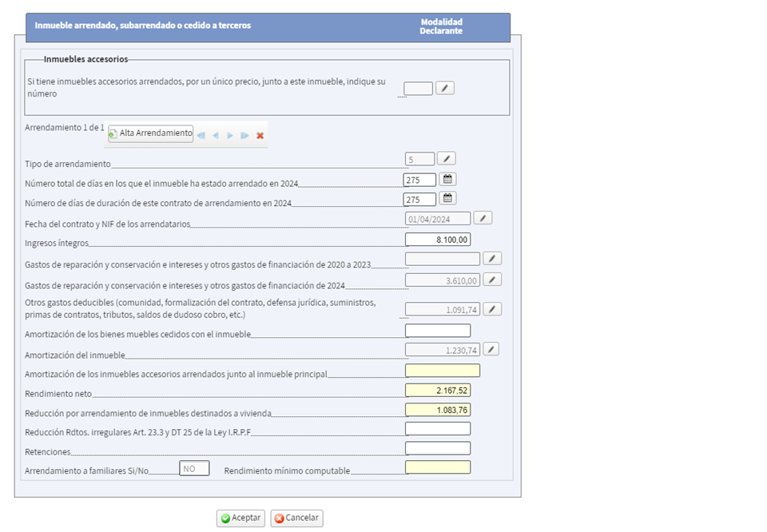Viewport: 767px width, 532px height.
Task: Focus Amortización de bienes muebles field
Action: click(x=438, y=331)
